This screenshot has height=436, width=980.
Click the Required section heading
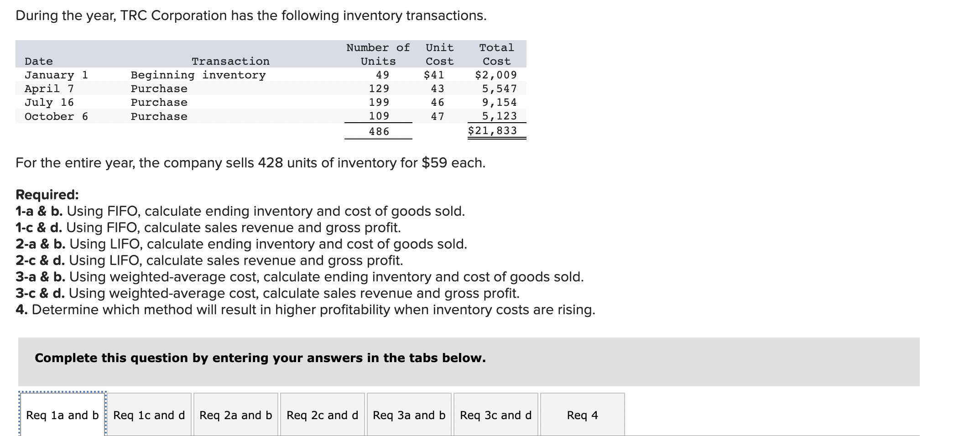point(46,194)
